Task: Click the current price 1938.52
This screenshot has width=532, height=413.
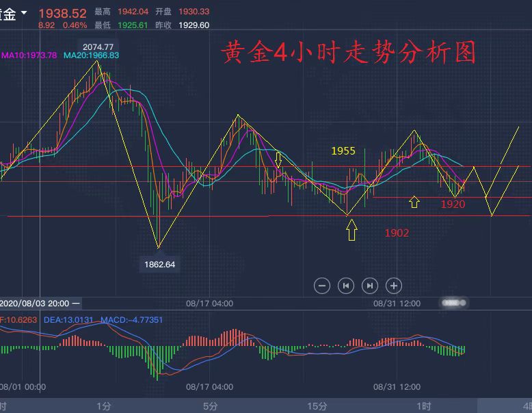Action: pyautogui.click(x=62, y=14)
